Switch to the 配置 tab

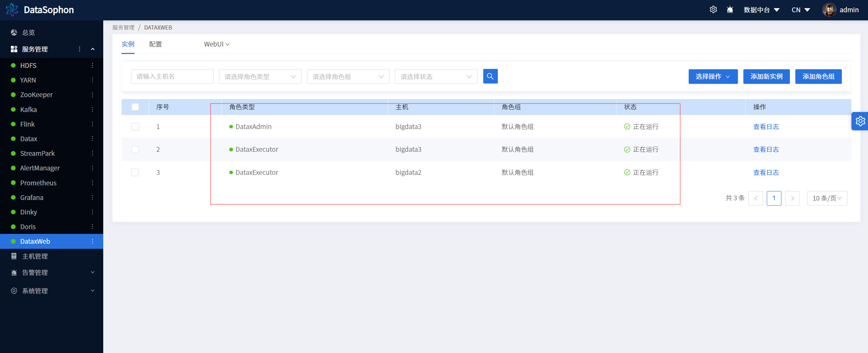pos(156,44)
